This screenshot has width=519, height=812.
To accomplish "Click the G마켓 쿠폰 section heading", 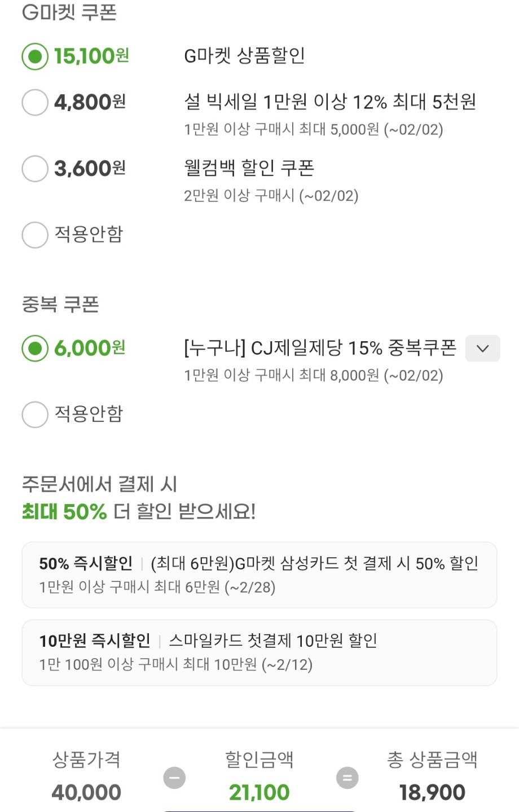I will click(x=69, y=12).
